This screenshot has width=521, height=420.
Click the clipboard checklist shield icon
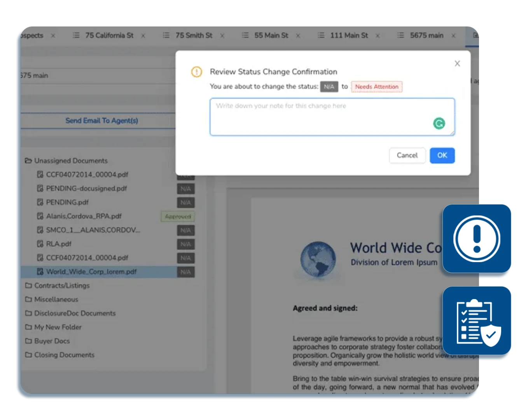tap(477, 321)
